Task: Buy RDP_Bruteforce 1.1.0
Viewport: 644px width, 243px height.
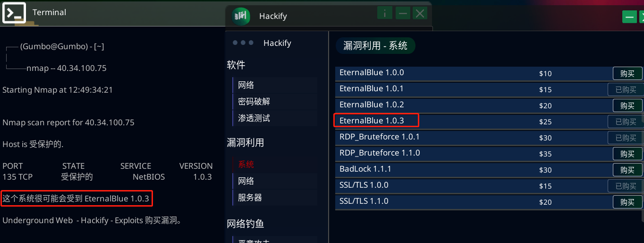Action: tap(627, 154)
